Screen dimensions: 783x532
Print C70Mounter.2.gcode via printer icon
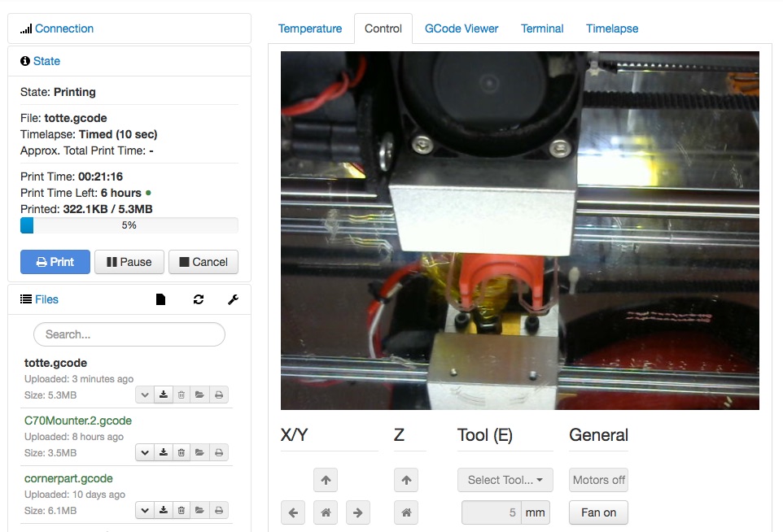[219, 452]
